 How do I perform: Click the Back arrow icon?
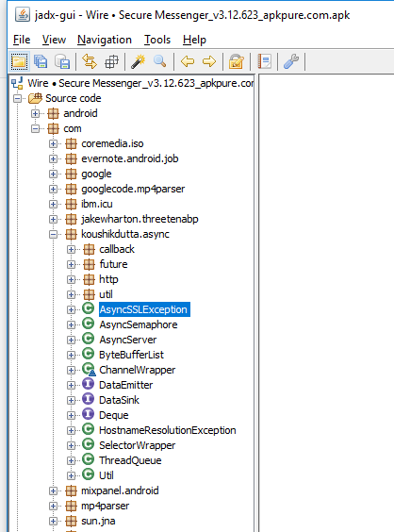click(x=188, y=61)
